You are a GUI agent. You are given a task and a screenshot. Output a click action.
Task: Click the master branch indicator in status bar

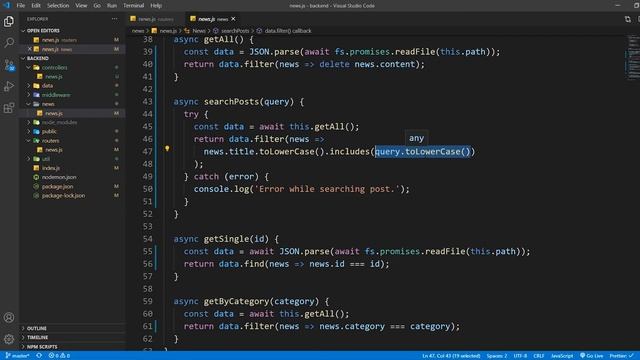(x=17, y=356)
